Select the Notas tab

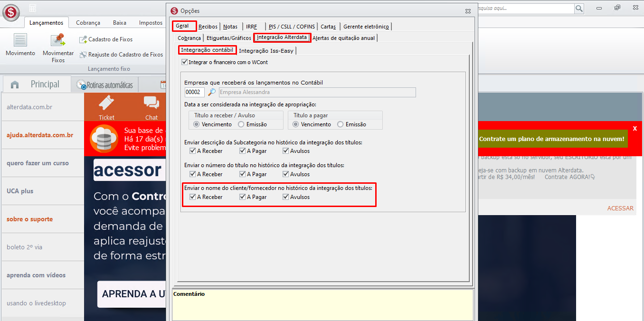[230, 27]
